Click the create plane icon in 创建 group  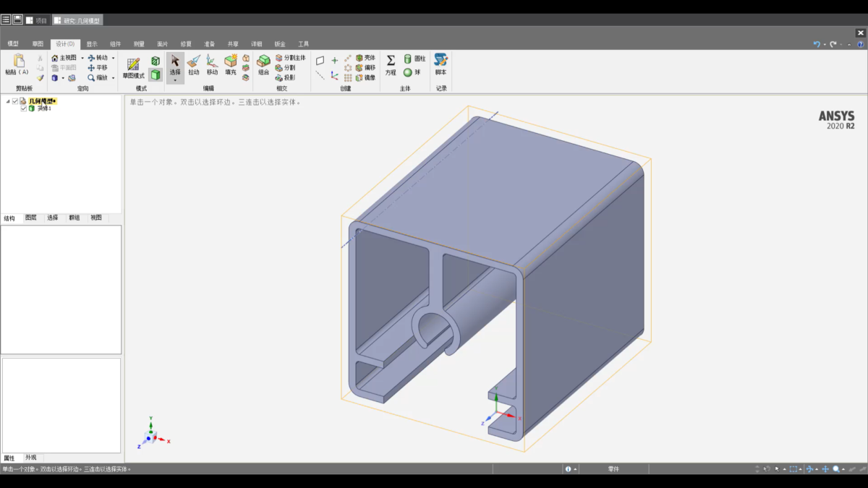[x=320, y=61]
